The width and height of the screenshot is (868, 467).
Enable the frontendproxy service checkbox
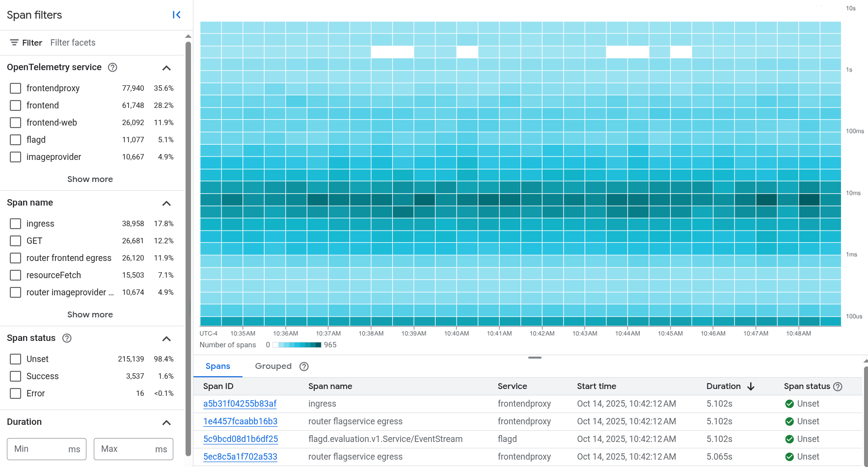(15, 88)
